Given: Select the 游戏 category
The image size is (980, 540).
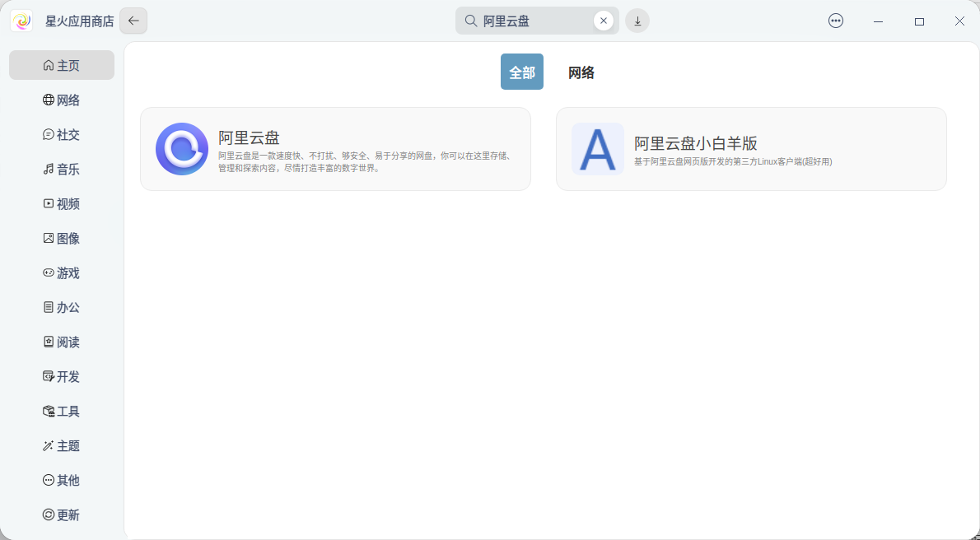Looking at the screenshot, I should (x=62, y=272).
